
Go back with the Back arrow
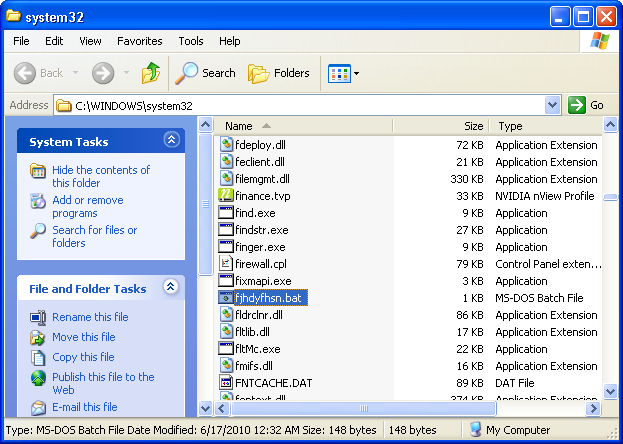39,73
